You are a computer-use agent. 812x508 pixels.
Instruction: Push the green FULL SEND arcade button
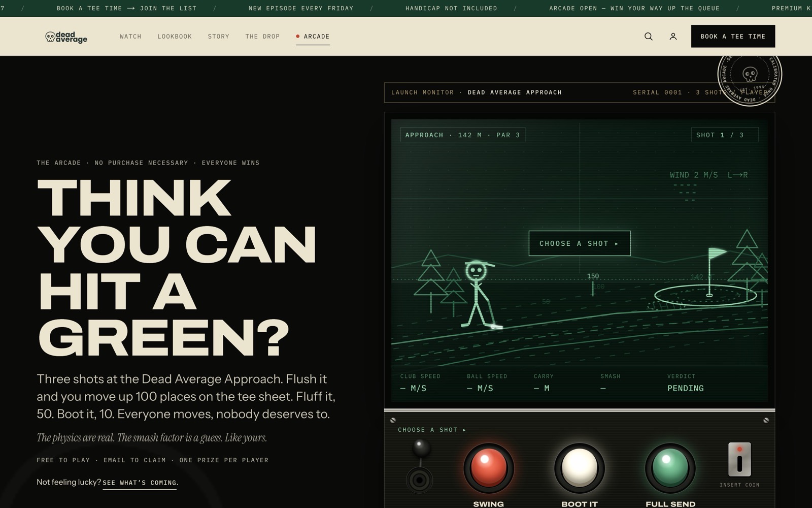(x=670, y=468)
